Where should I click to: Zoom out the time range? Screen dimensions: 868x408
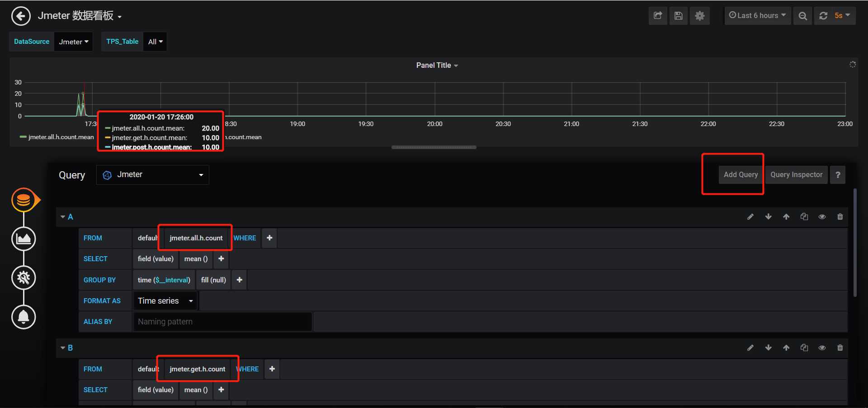(803, 16)
